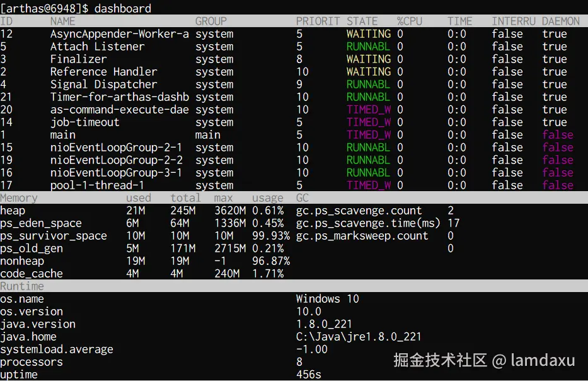Click code_cache max value 240M
The width and height of the screenshot is (588, 381).
pos(227,274)
